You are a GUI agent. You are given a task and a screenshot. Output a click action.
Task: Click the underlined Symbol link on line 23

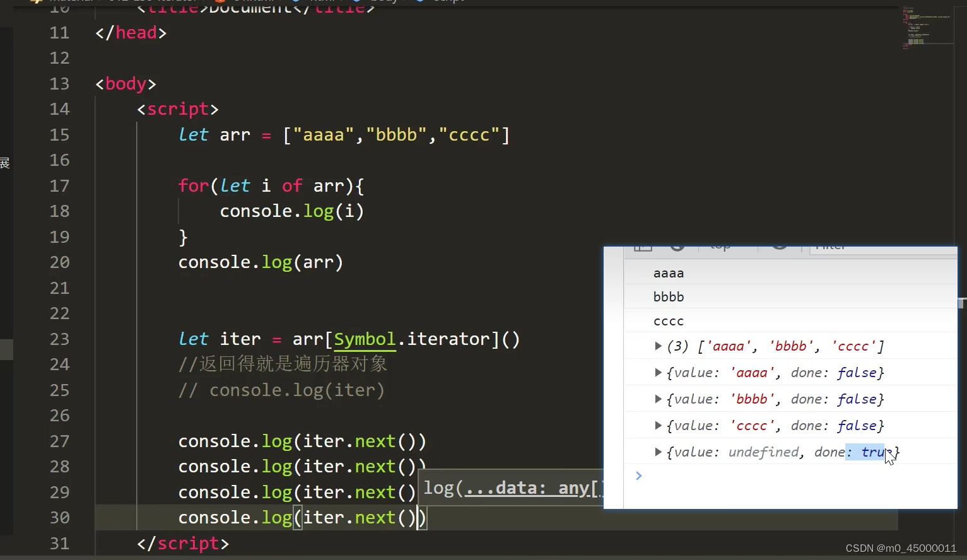point(364,339)
